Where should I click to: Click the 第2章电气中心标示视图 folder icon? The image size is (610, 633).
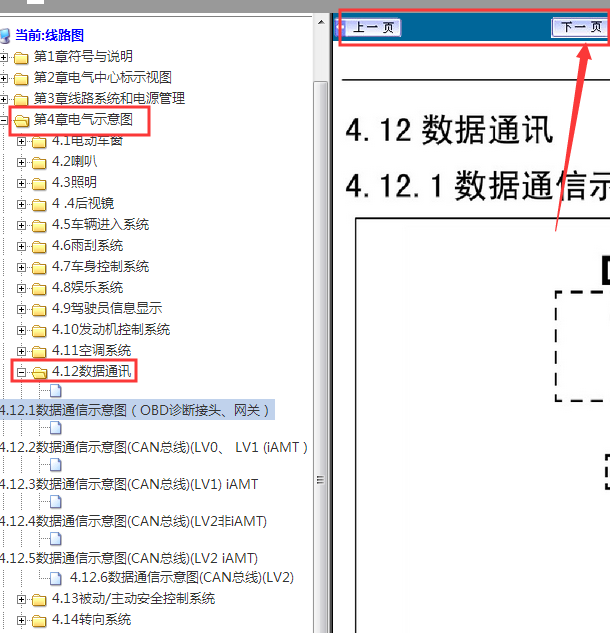pos(21,79)
